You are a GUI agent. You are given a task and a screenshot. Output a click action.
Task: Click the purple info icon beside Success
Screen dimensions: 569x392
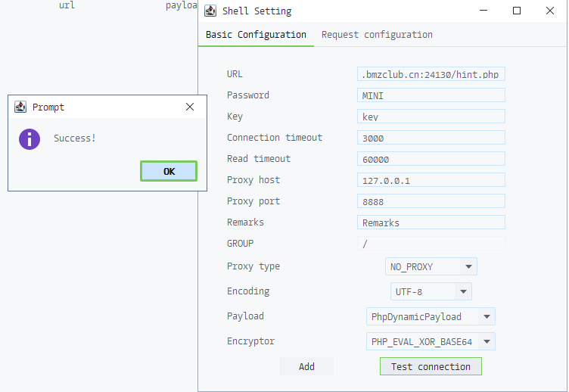[x=30, y=138]
